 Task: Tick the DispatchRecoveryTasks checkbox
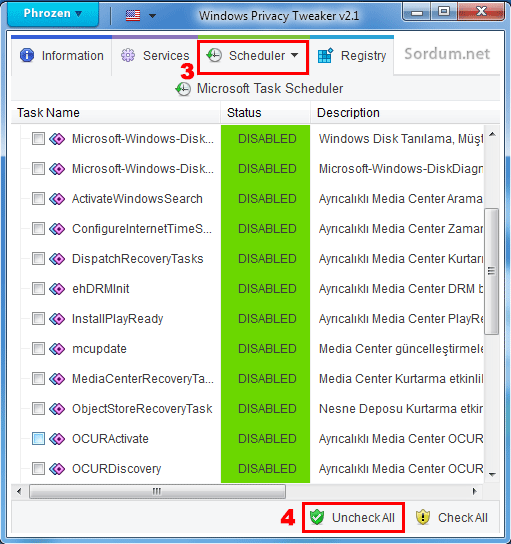38,259
